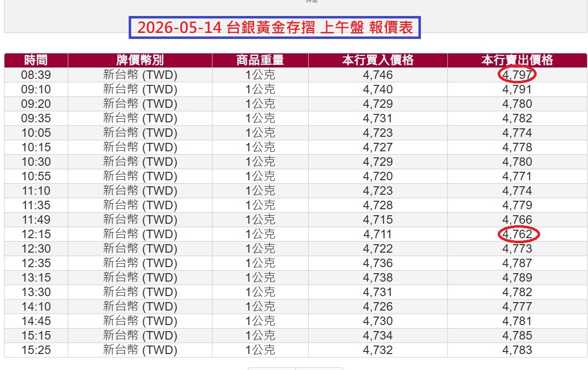Image resolution: width=588 pixels, height=370 pixels.
Task: Select the 10:15 time cell
Action: tap(36, 147)
